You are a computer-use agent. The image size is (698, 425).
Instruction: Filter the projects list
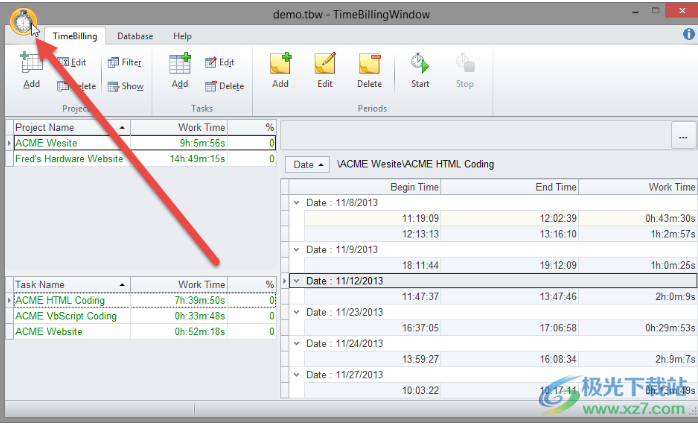point(125,62)
